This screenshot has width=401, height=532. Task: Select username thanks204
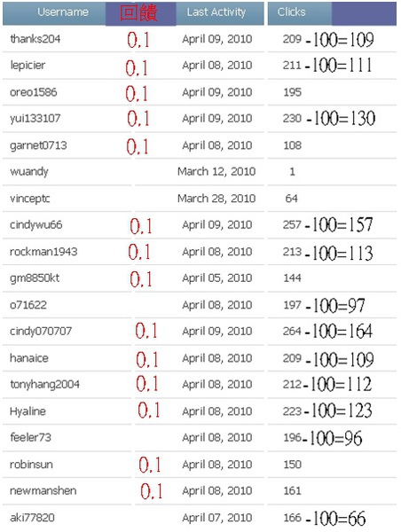[35, 39]
